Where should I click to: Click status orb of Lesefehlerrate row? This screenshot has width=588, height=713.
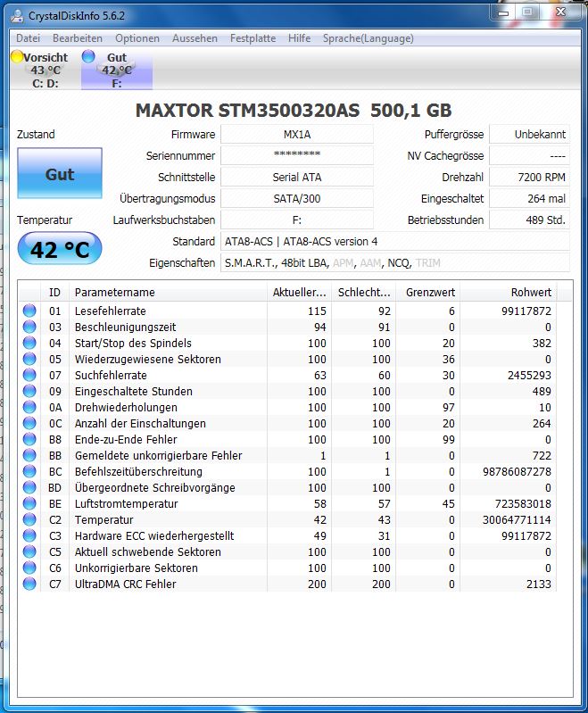click(x=29, y=311)
